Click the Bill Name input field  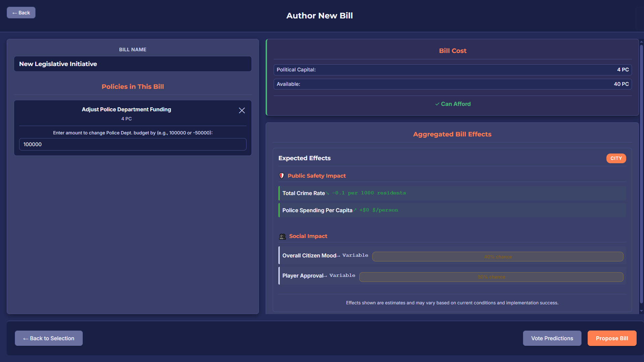click(x=132, y=64)
